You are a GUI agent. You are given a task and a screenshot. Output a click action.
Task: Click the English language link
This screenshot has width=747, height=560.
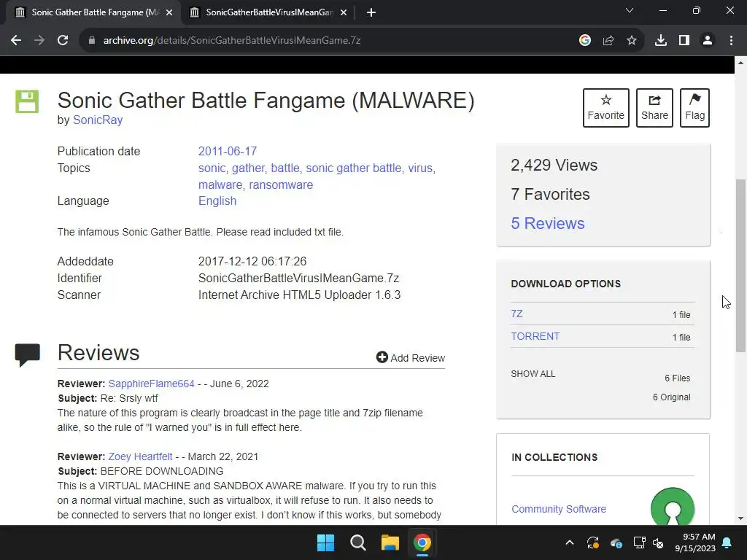pyautogui.click(x=217, y=201)
